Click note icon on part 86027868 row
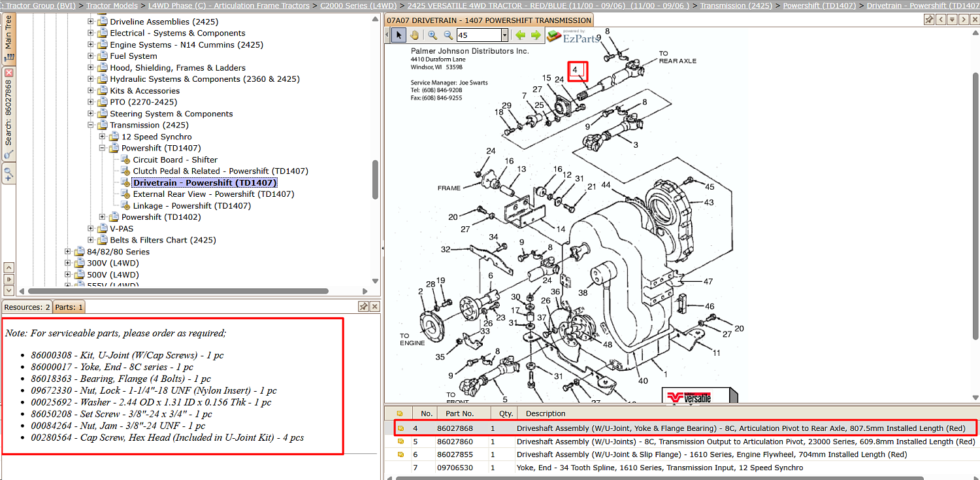 pos(400,429)
